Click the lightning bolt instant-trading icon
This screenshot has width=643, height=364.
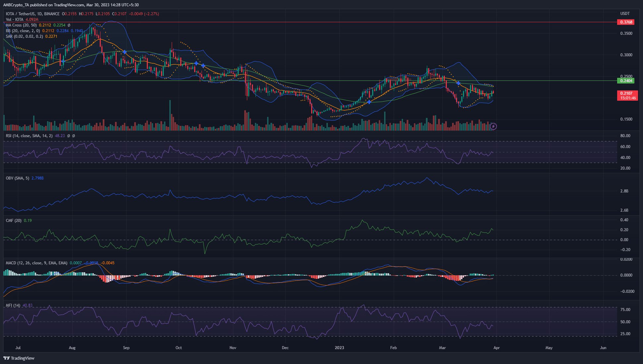click(x=494, y=126)
